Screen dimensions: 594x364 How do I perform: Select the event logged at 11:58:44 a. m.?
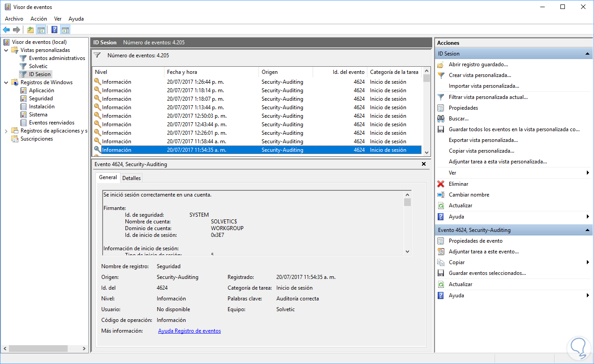pyautogui.click(x=257, y=141)
